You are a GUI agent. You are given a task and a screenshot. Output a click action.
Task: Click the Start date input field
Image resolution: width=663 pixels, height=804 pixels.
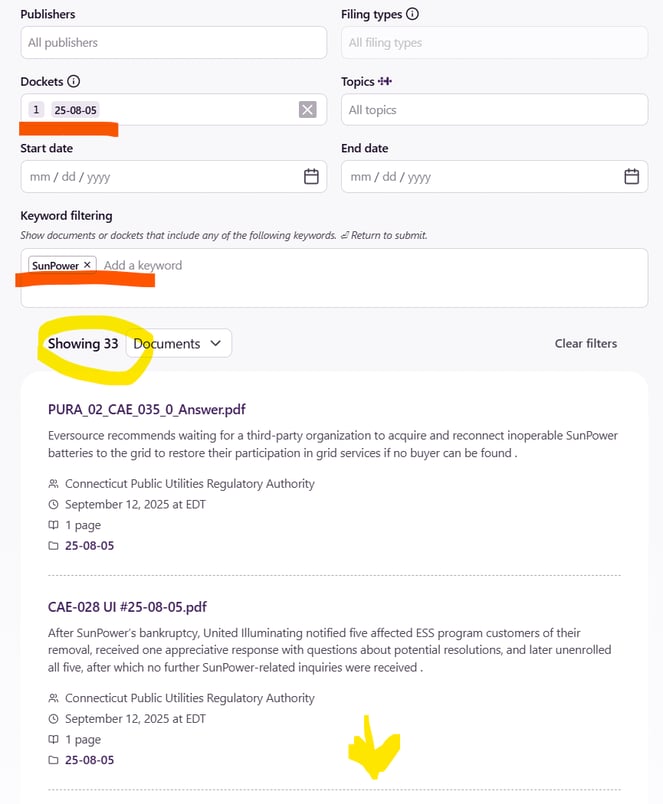click(173, 177)
